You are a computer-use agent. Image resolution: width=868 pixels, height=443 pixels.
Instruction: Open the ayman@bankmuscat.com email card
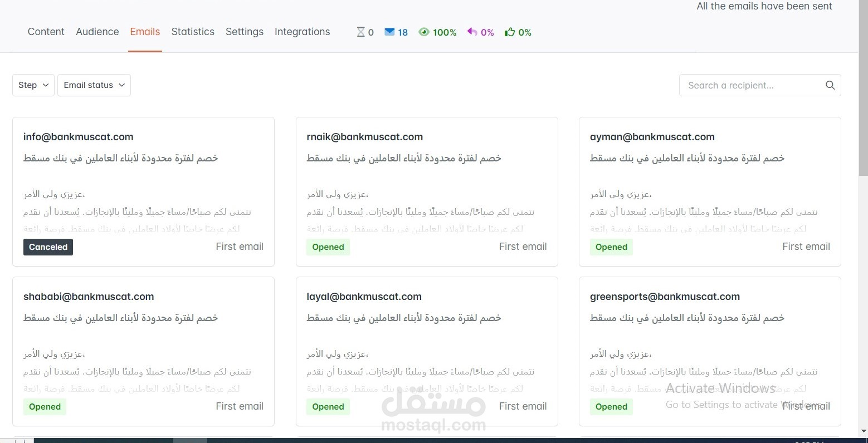pyautogui.click(x=710, y=192)
